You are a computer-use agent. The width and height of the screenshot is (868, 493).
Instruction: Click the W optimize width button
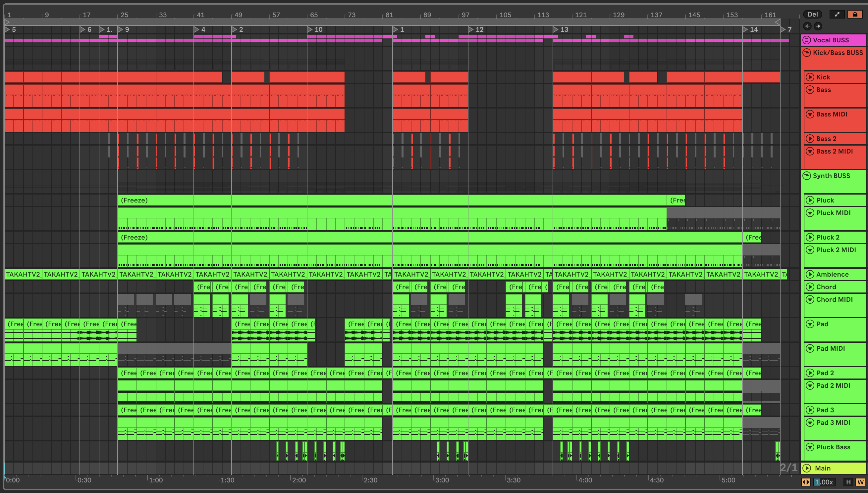click(860, 482)
